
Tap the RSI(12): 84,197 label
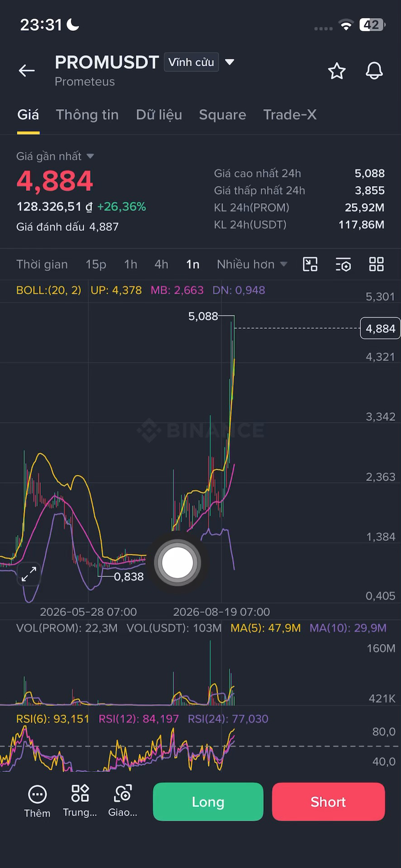139,719
